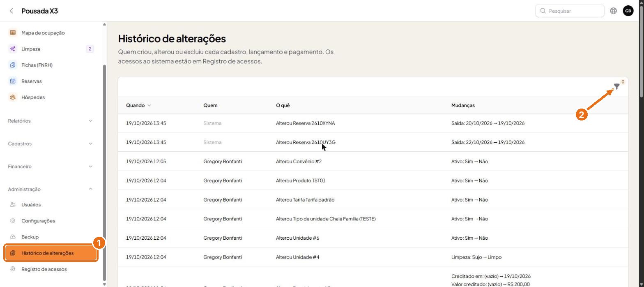Select row Alterou Reserva 2610XYNA
The image size is (644, 287).
tap(373, 123)
